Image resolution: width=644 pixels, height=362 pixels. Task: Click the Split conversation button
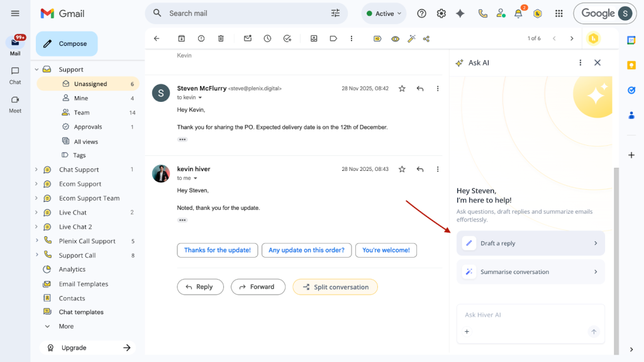[x=335, y=287]
